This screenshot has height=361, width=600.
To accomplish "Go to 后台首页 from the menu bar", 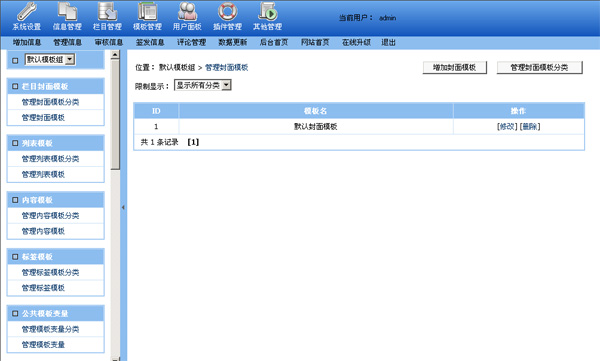I will 274,42.
